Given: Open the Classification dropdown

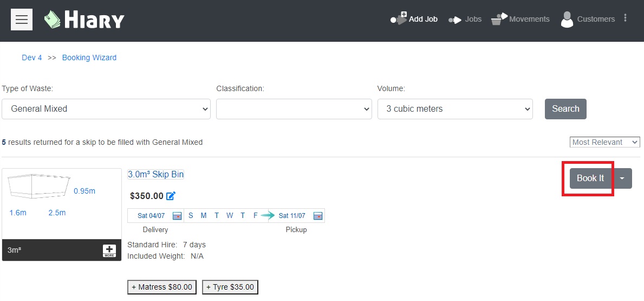Looking at the screenshot, I should pyautogui.click(x=294, y=109).
